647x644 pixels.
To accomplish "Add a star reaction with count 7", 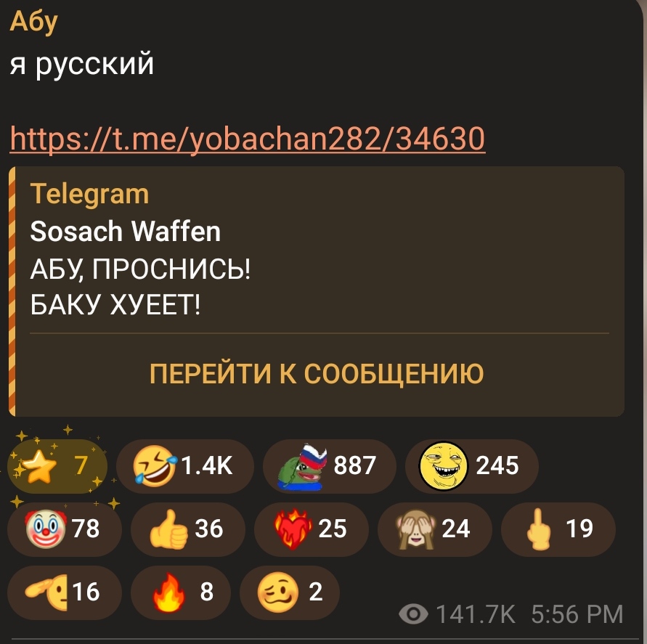I will tap(57, 466).
